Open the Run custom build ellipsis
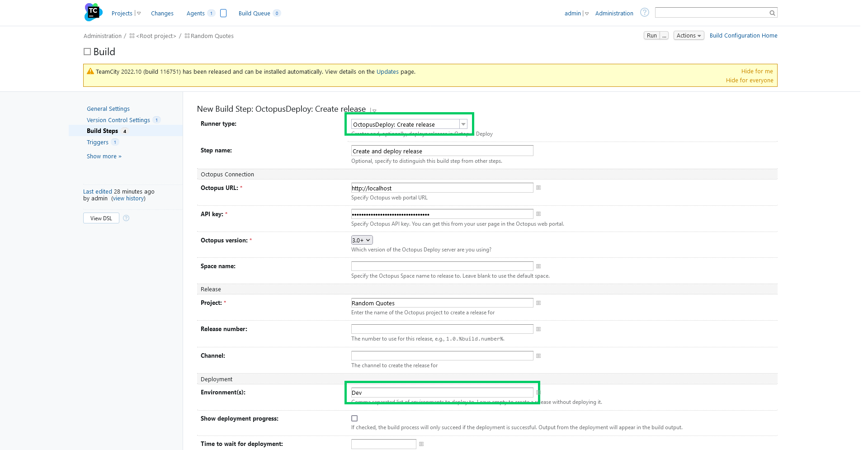 coord(664,36)
